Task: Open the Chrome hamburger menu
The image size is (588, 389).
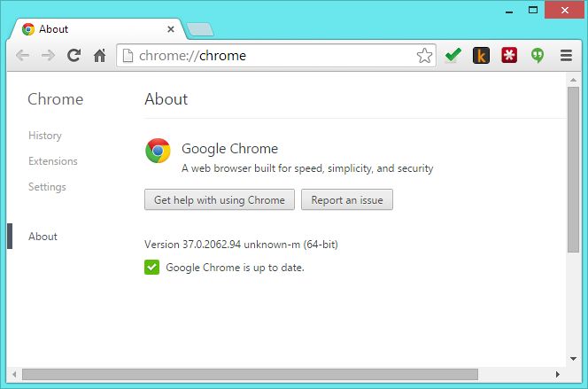Action: (x=566, y=56)
